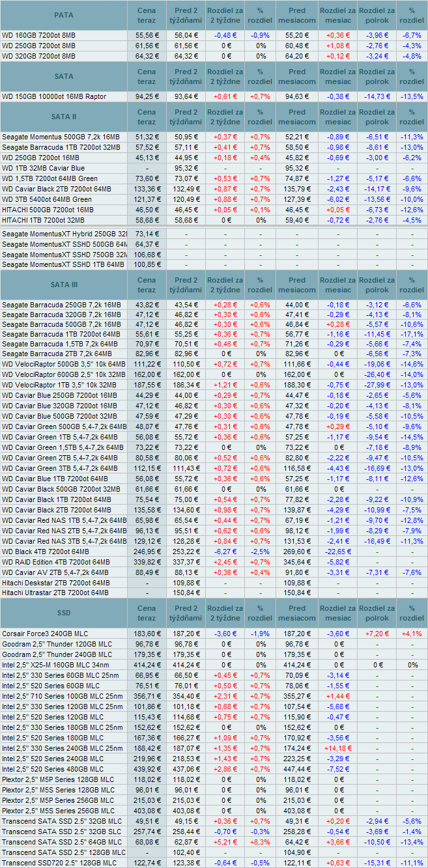Click 'WD 3TB 5400ot 64MB Green' product name
This screenshot has width=428, height=868.
click(47, 199)
